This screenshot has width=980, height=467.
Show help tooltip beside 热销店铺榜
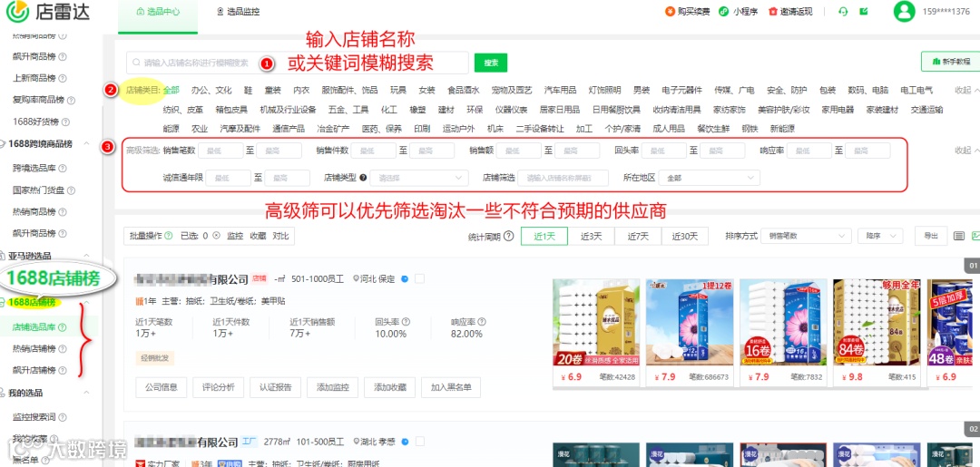pyautogui.click(x=63, y=348)
